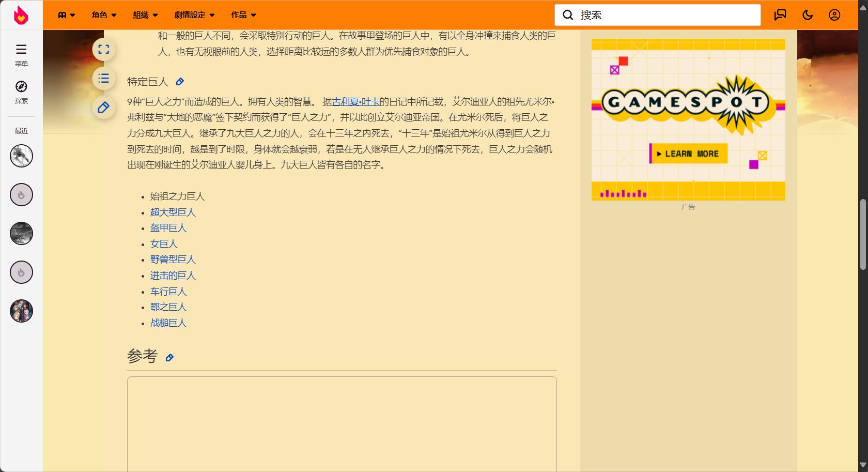This screenshot has height=472, width=868.
Task: Open the discussions chat icon
Action: [780, 15]
